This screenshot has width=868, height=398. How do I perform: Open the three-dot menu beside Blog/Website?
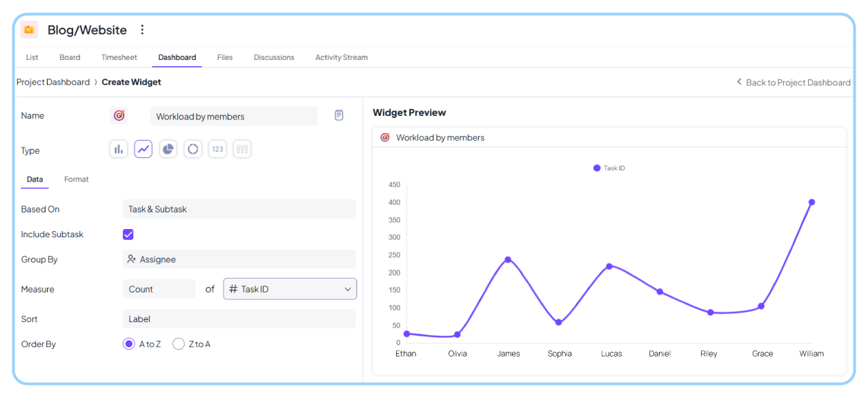[142, 30]
